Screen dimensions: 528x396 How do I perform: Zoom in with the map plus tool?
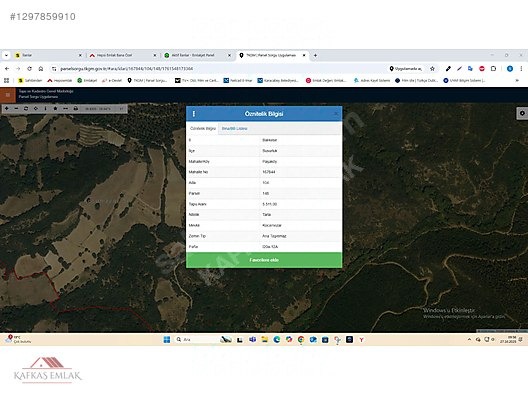[7, 108]
